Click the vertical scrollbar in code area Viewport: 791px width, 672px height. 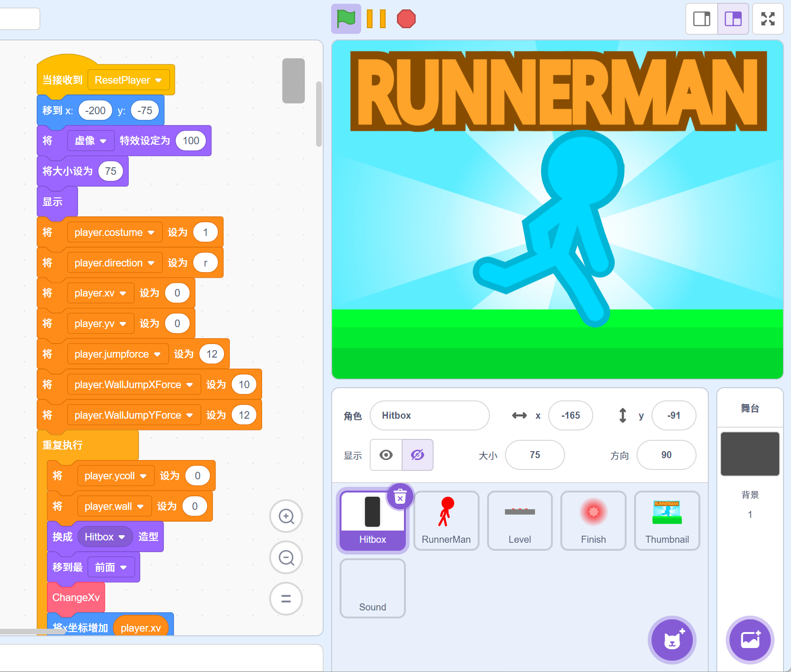[319, 114]
